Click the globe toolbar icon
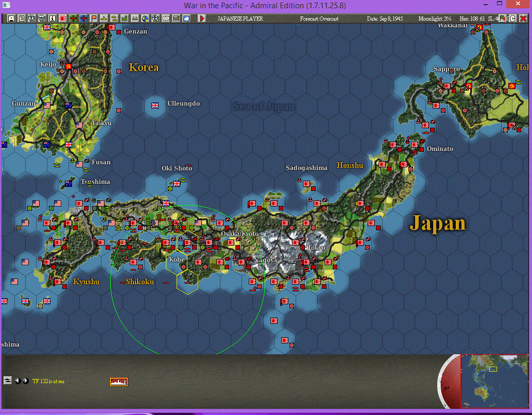This screenshot has width=532, height=415. coord(145,19)
